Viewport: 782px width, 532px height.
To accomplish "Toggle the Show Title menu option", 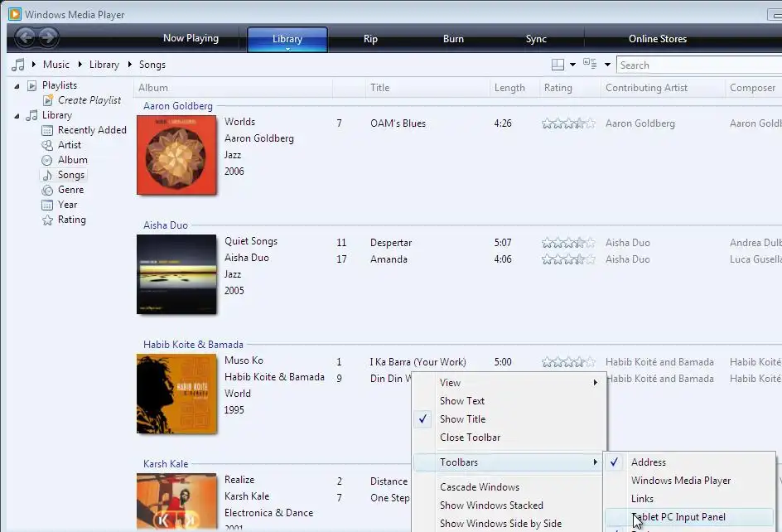I will coord(509,419).
